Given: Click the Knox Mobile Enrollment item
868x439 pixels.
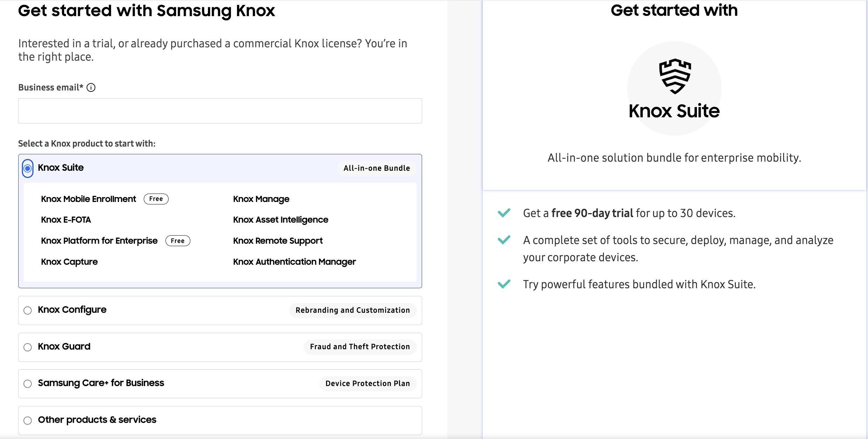Looking at the screenshot, I should 88,199.
